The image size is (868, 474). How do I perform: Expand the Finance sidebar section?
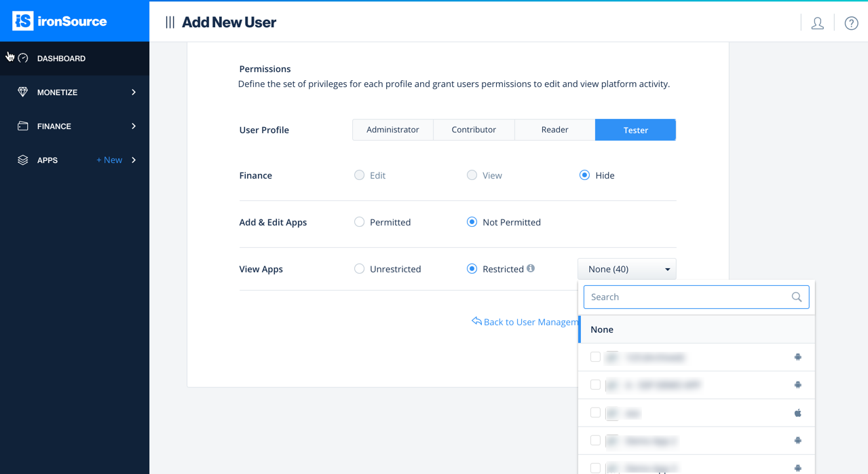133,126
